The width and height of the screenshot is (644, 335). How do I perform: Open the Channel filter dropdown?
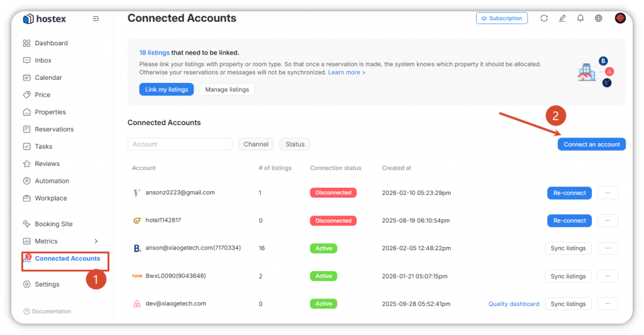tap(256, 144)
